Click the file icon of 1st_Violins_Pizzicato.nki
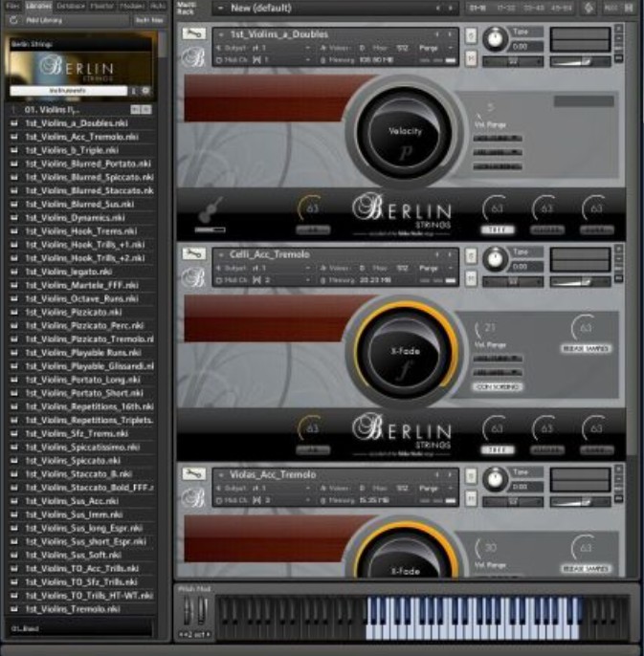Screen dimensions: 644x656 [14, 312]
